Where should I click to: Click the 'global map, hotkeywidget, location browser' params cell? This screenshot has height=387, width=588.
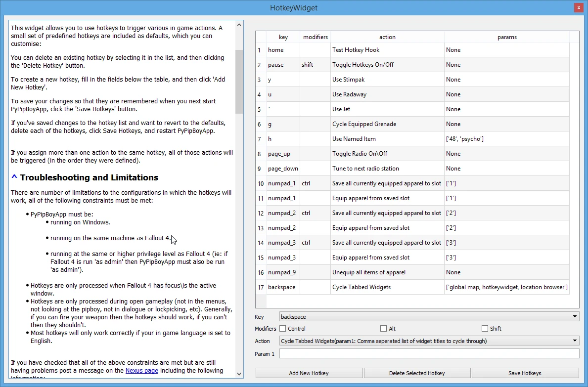(506, 287)
